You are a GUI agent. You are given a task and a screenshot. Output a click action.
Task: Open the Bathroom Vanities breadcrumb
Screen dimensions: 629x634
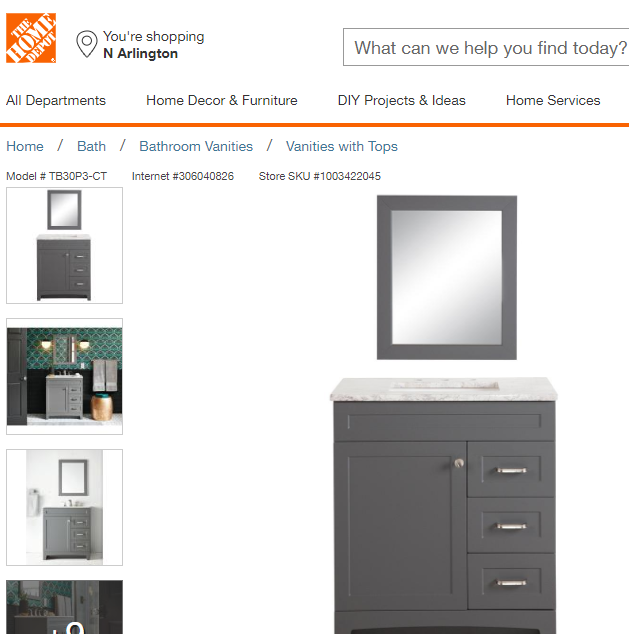pyautogui.click(x=196, y=146)
